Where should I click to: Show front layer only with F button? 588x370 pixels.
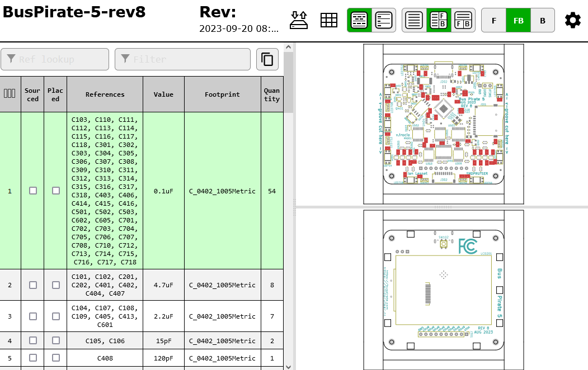(494, 21)
